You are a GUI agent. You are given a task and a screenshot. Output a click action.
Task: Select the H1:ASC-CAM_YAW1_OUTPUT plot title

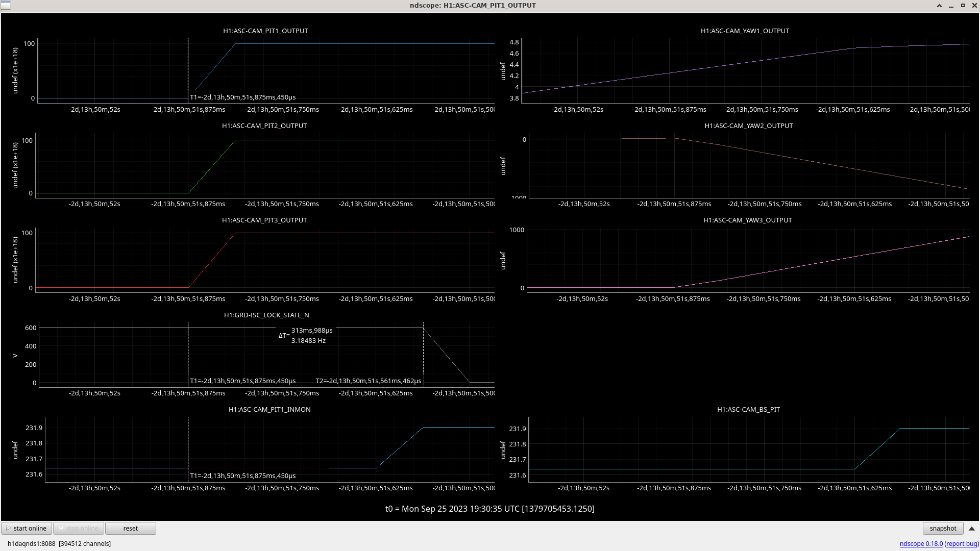pos(745,31)
